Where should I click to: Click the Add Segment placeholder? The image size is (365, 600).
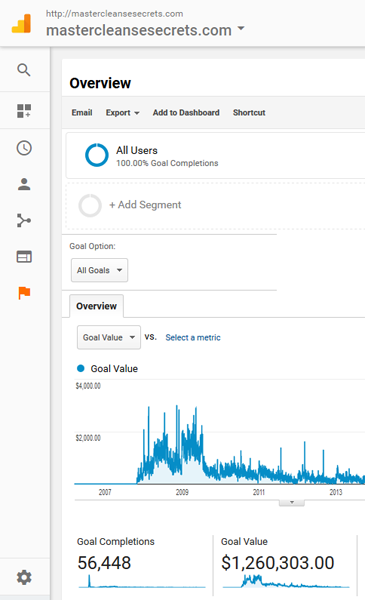145,205
